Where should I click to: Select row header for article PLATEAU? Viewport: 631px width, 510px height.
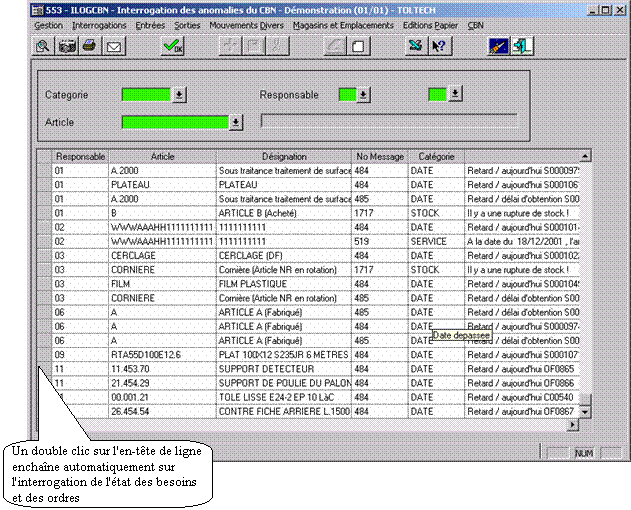[x=45, y=185]
